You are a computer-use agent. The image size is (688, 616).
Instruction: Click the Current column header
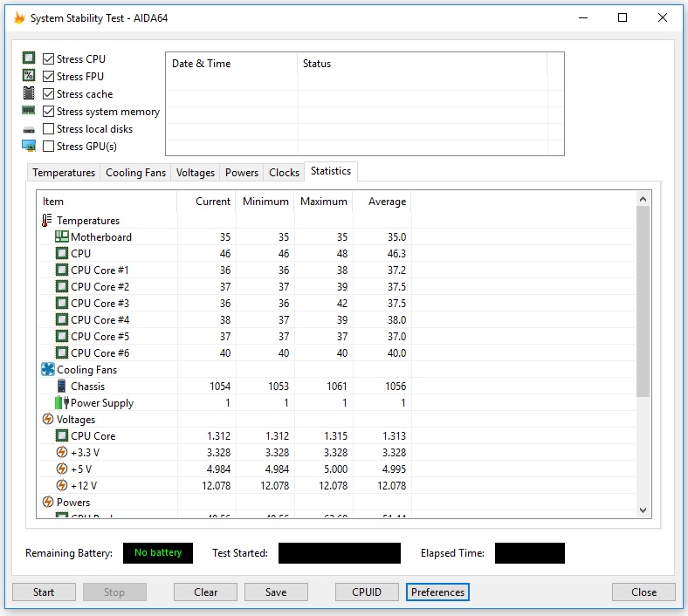[206, 202]
